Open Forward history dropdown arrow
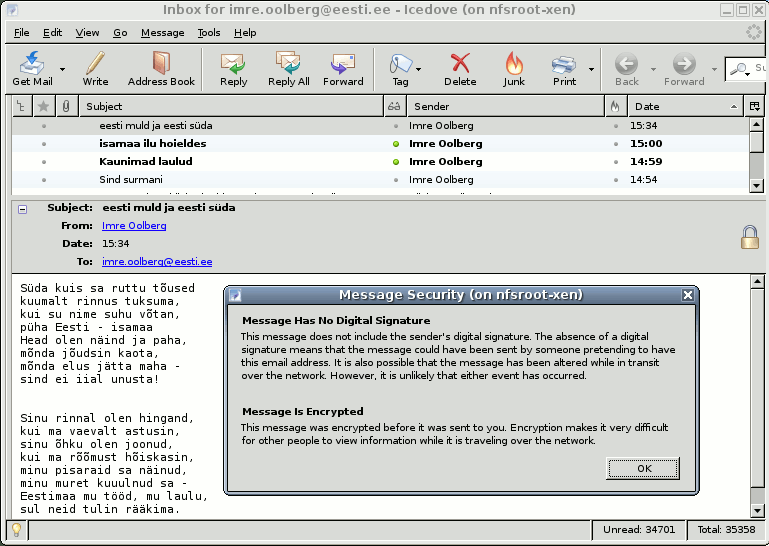 coord(714,69)
